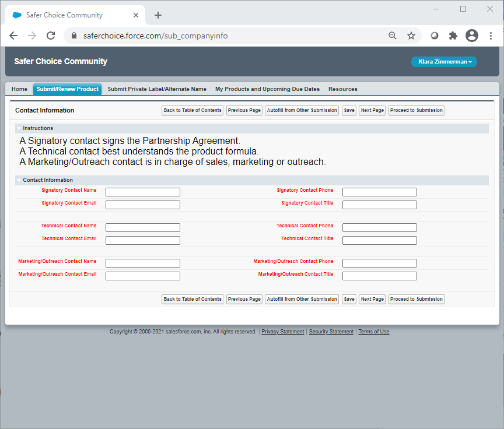Viewport: 504px width, 429px height.
Task: Open the Privacy Statement link
Action: (282, 332)
